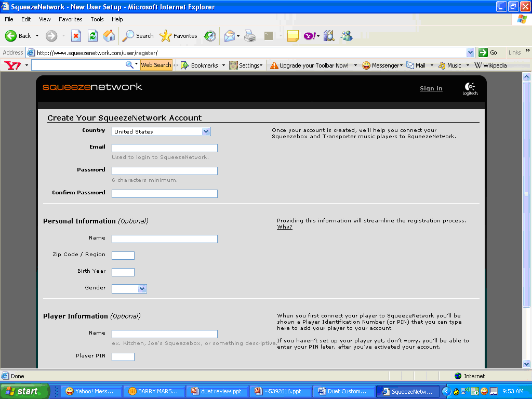Expand the Country dropdown list
This screenshot has height=399, width=532.
coord(206,131)
